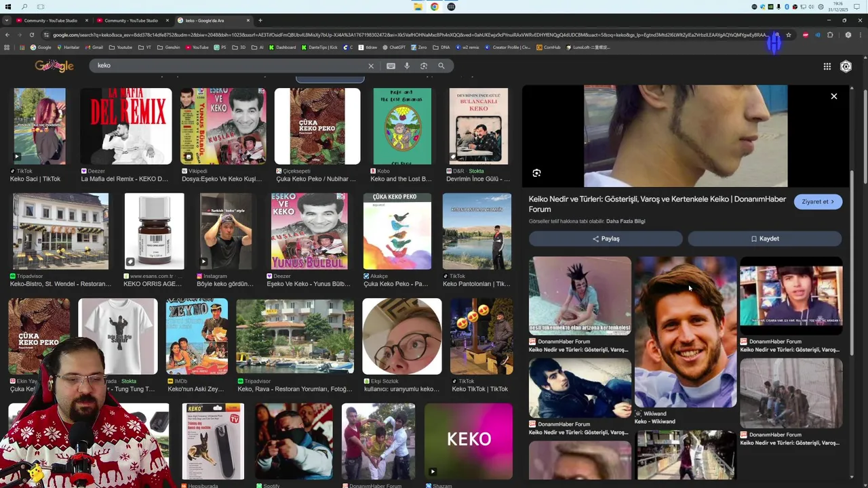Start voice search with the microphone icon
Screen dimensions: 868x488
tap(407, 66)
